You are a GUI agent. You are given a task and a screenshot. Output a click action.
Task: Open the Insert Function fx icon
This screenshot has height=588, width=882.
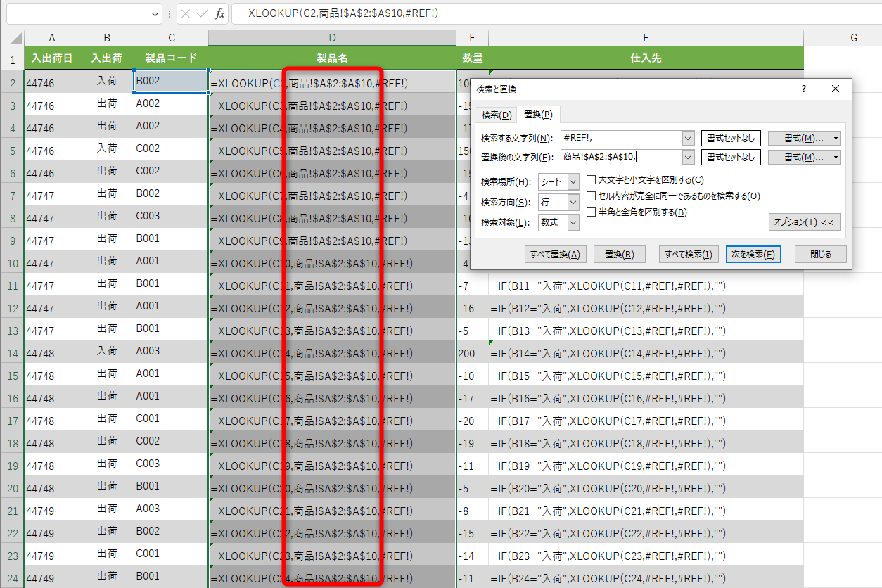coord(219,13)
